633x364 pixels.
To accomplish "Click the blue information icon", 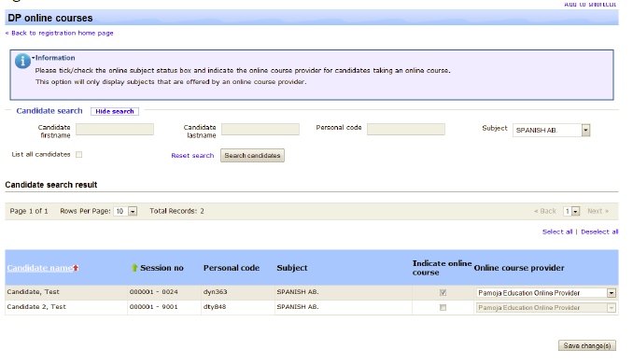I will [x=22, y=62].
